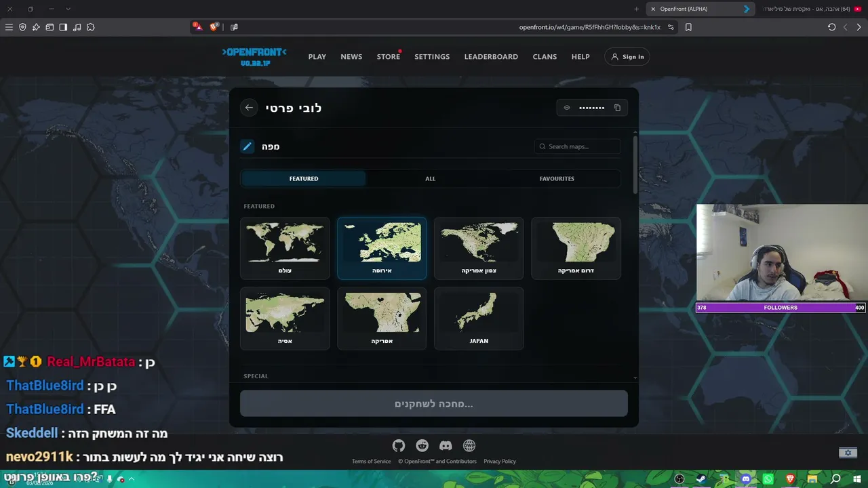This screenshot has width=868, height=488.
Task: Select the אפריקה Africa map thumbnail
Action: (382, 319)
